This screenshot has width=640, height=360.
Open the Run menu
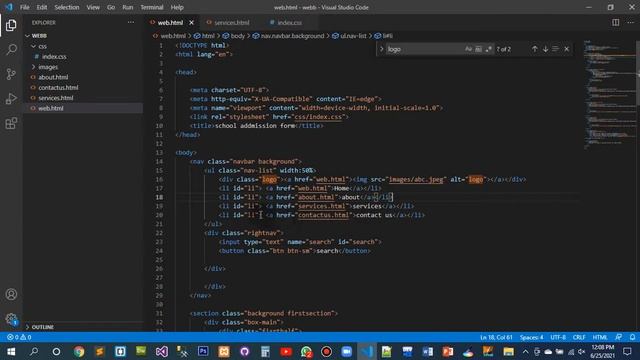[128, 7]
